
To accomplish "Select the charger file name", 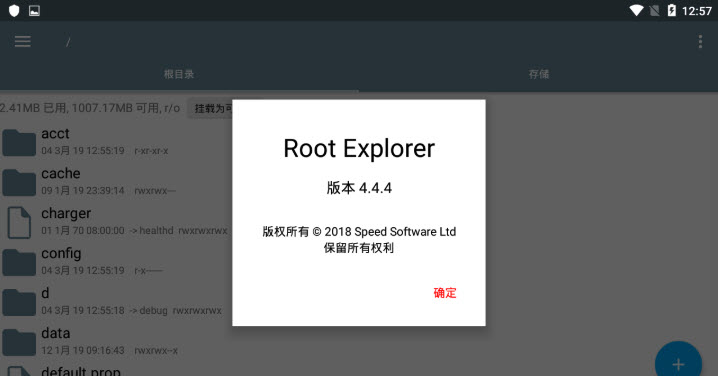I will point(66,214).
